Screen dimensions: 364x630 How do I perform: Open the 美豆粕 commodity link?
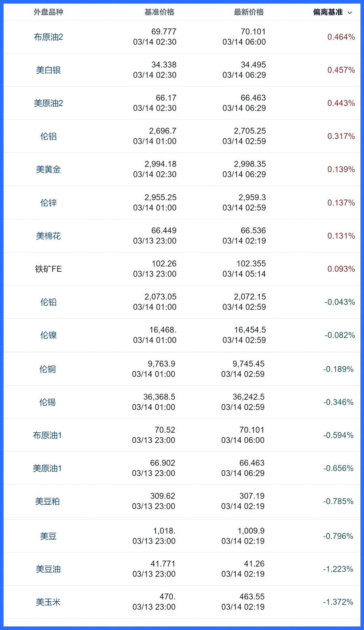[x=47, y=501]
